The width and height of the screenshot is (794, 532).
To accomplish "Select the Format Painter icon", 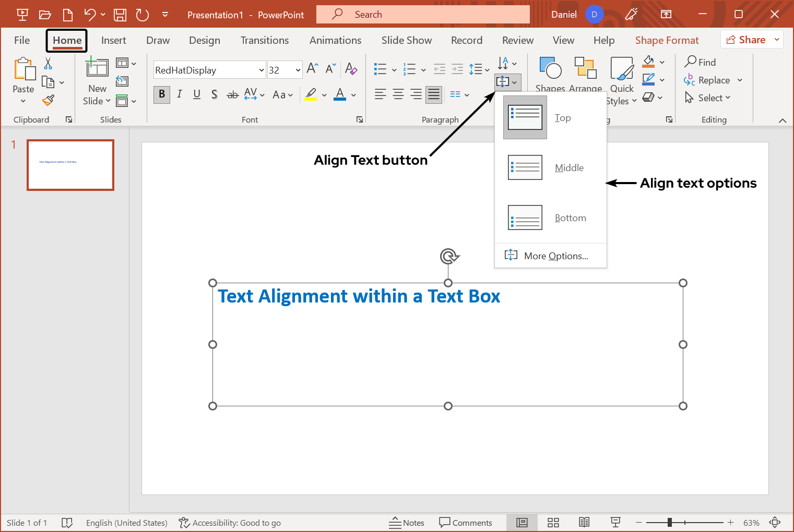I will pyautogui.click(x=48, y=100).
